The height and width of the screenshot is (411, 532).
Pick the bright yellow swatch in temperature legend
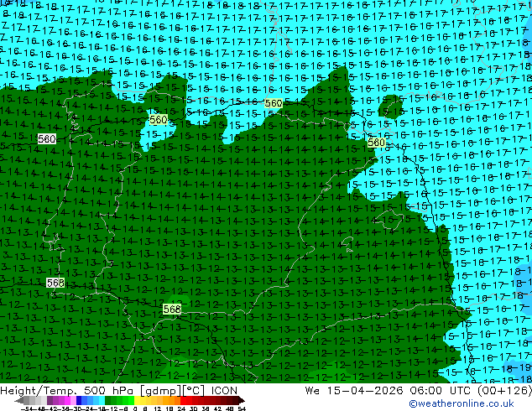point(137,401)
